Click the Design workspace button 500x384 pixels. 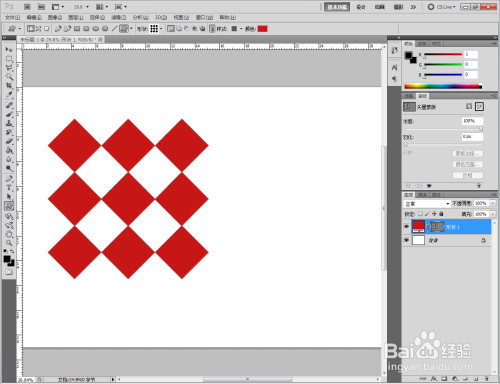pyautogui.click(x=361, y=7)
